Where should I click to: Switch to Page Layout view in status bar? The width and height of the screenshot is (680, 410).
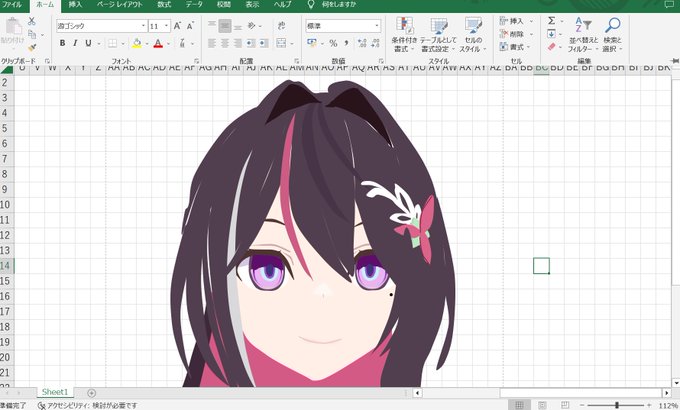542,405
